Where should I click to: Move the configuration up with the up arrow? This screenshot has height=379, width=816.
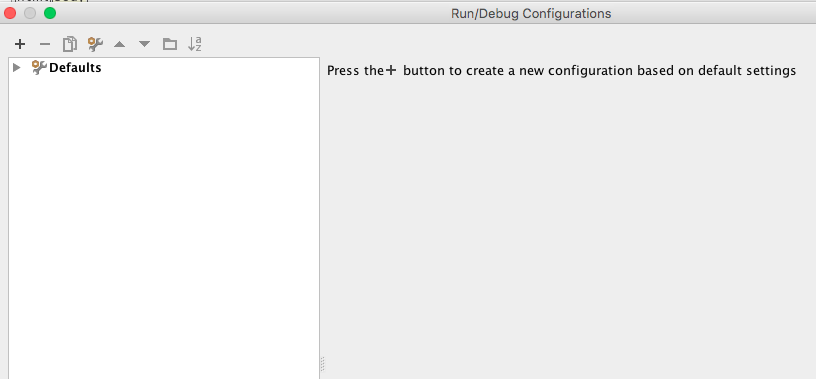click(x=120, y=44)
